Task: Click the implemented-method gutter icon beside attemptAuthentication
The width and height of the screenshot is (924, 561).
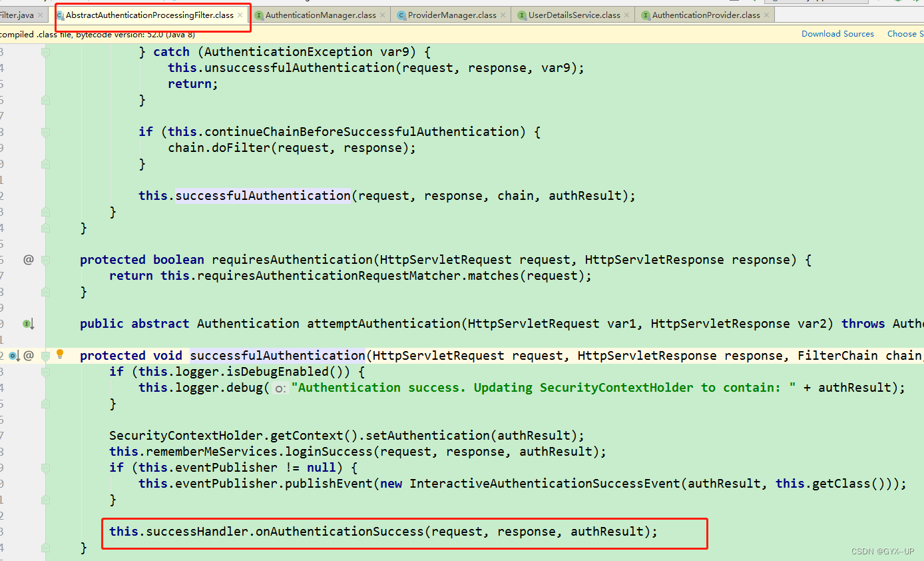Action: coord(28,324)
